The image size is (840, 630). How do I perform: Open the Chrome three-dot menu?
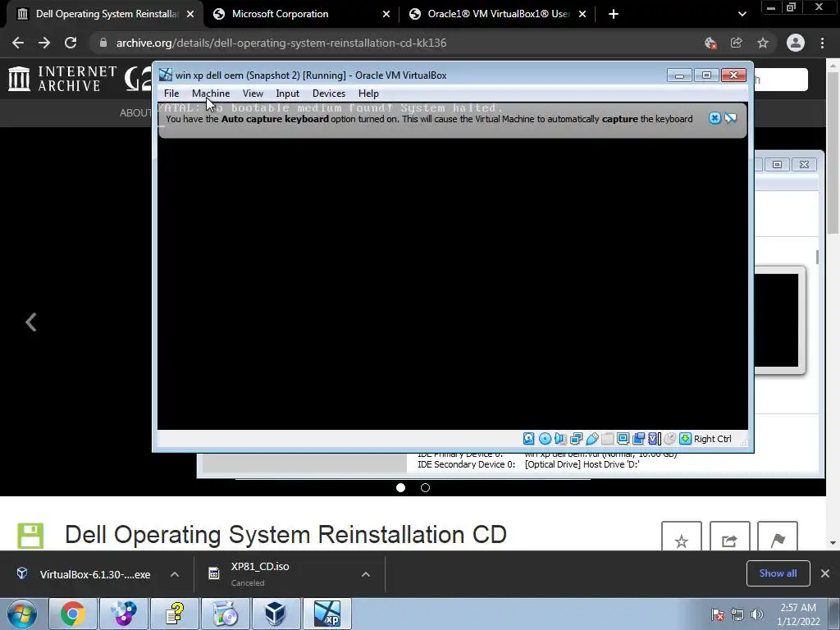coord(822,43)
